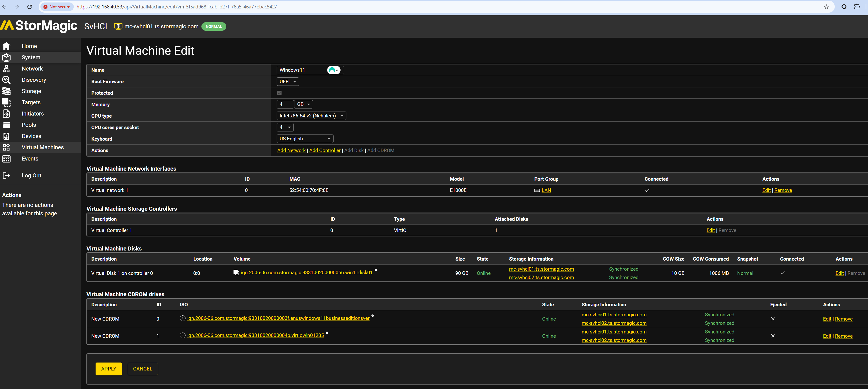Screen dimensions: 868x389
Task: Click the Add Controller link
Action: (x=325, y=150)
